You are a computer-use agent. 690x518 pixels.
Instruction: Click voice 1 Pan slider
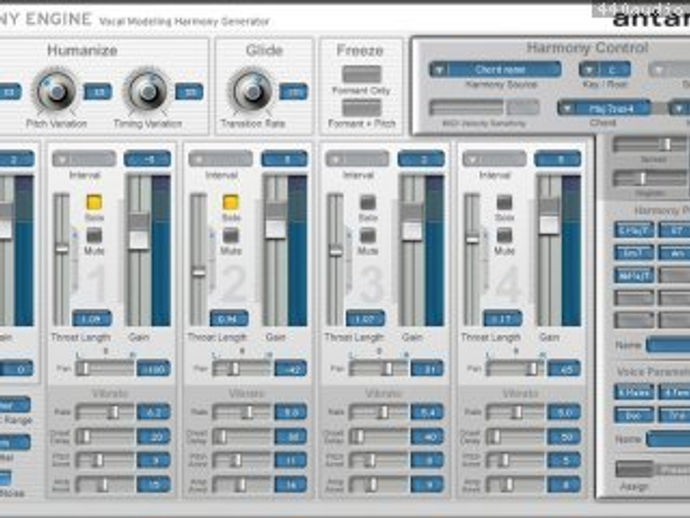pos(105,368)
